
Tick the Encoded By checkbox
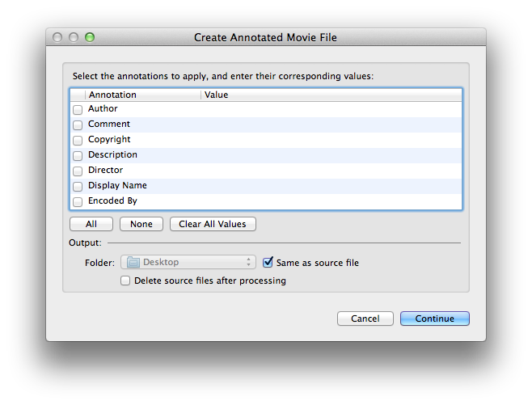tap(78, 202)
